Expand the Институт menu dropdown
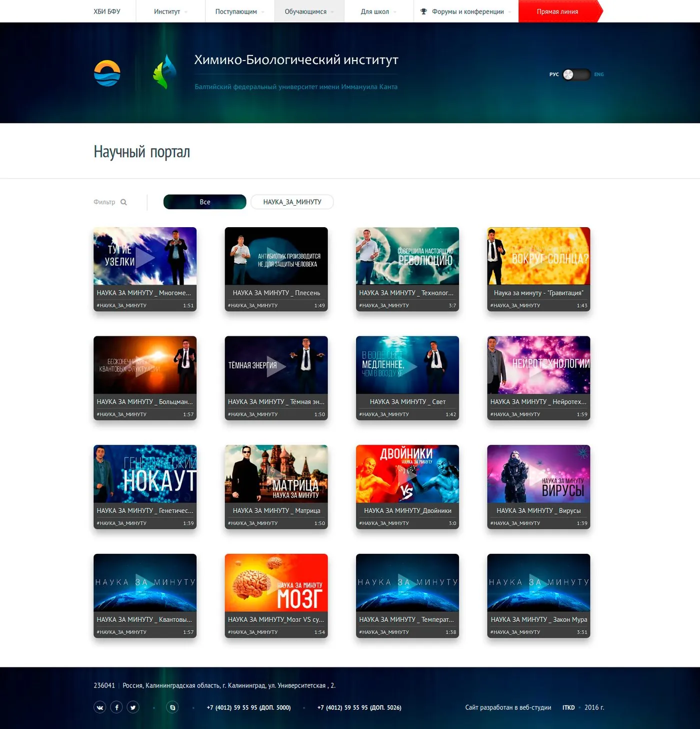The image size is (700, 729). [x=170, y=12]
